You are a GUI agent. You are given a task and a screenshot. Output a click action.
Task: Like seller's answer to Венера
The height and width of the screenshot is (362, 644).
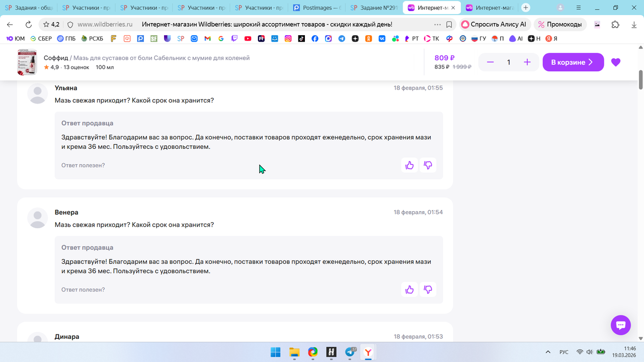[410, 290]
